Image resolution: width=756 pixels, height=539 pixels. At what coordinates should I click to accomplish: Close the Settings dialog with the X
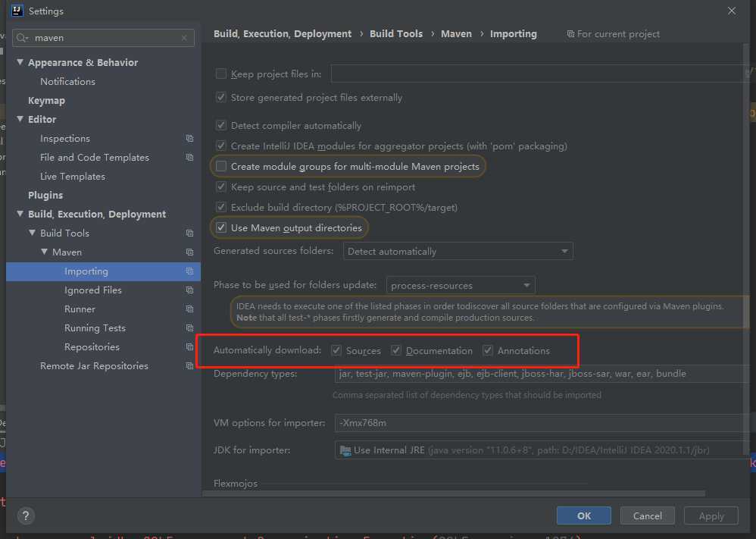pos(732,11)
